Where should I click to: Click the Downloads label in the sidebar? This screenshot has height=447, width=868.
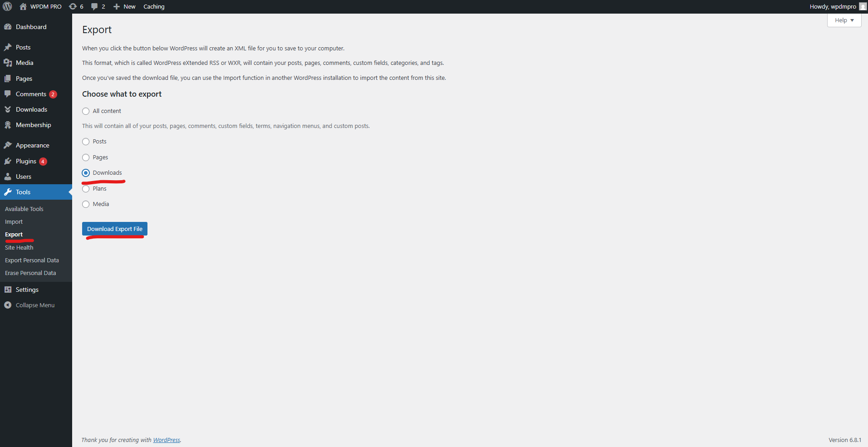(x=31, y=109)
